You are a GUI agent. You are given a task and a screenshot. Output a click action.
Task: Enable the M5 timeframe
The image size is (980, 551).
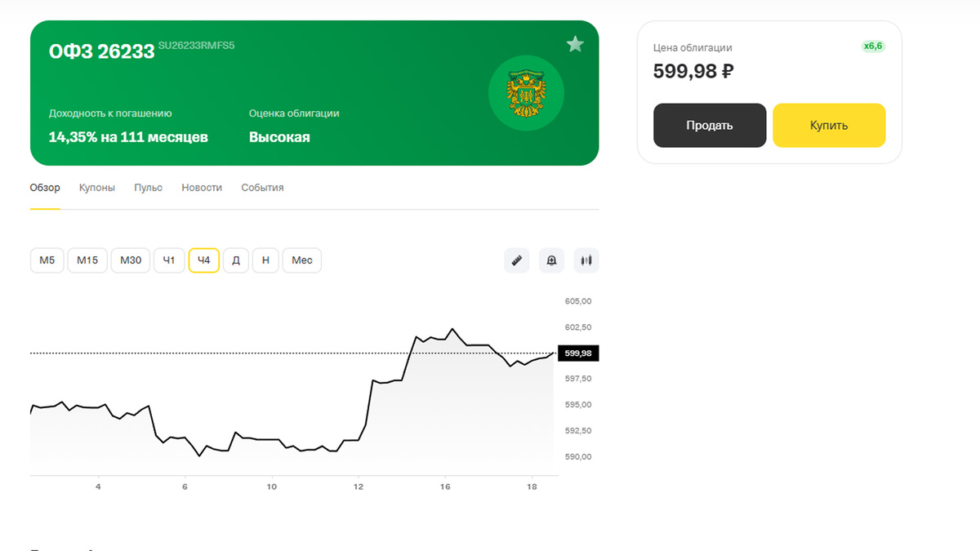(x=47, y=260)
